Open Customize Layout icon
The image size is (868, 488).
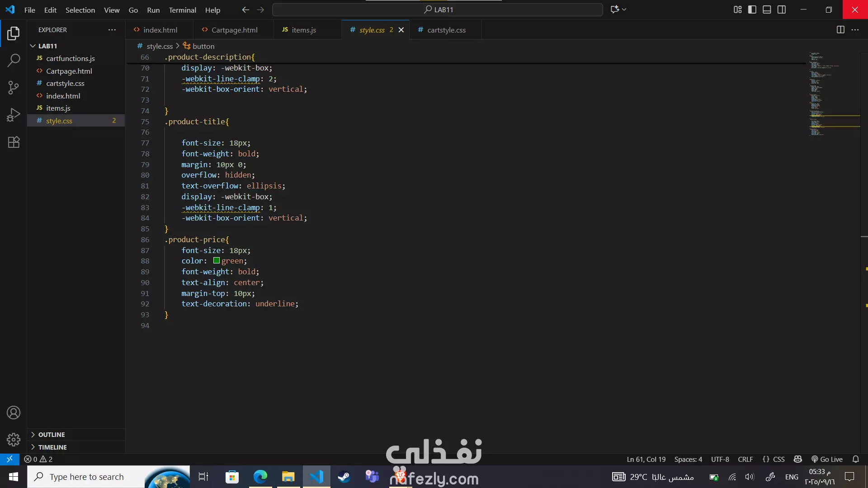[x=737, y=9]
